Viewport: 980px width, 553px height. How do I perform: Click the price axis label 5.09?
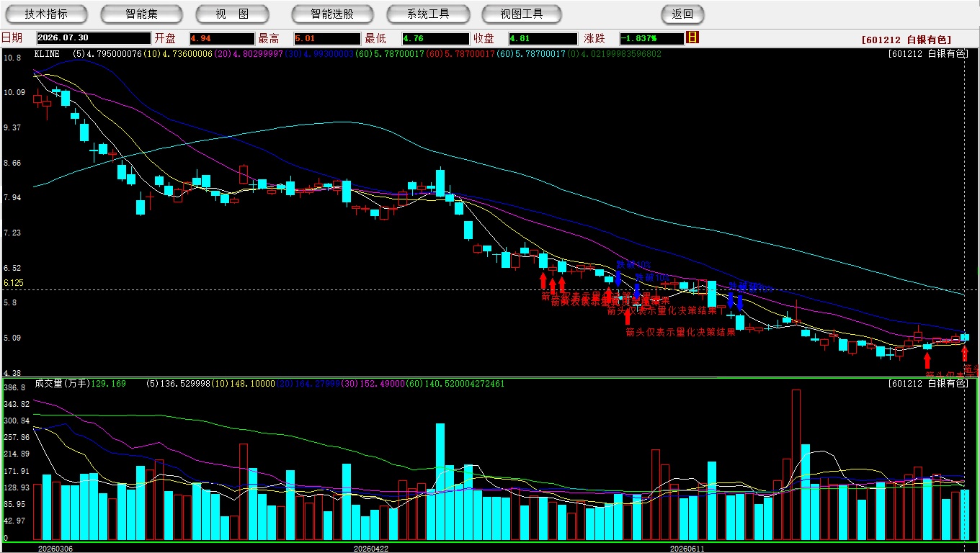pos(12,338)
